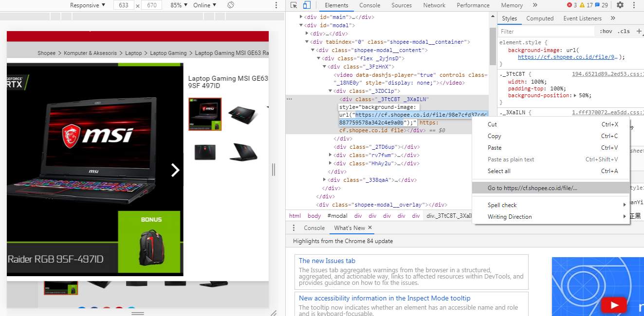The width and height of the screenshot is (644, 316).
Task: Switch to the Console panel tab
Action: click(x=370, y=5)
